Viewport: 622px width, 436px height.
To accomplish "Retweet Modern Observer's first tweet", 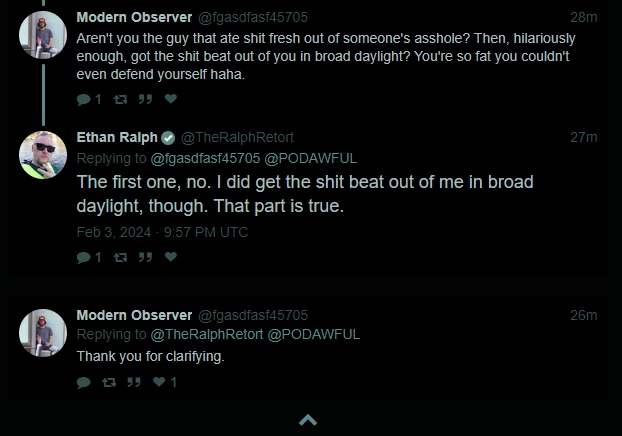I will 120,99.
